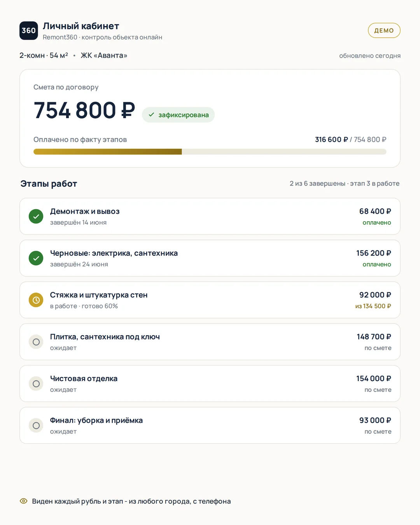The image size is (420, 525).
Task: Click завершён 24 июня text
Action: 79,264
